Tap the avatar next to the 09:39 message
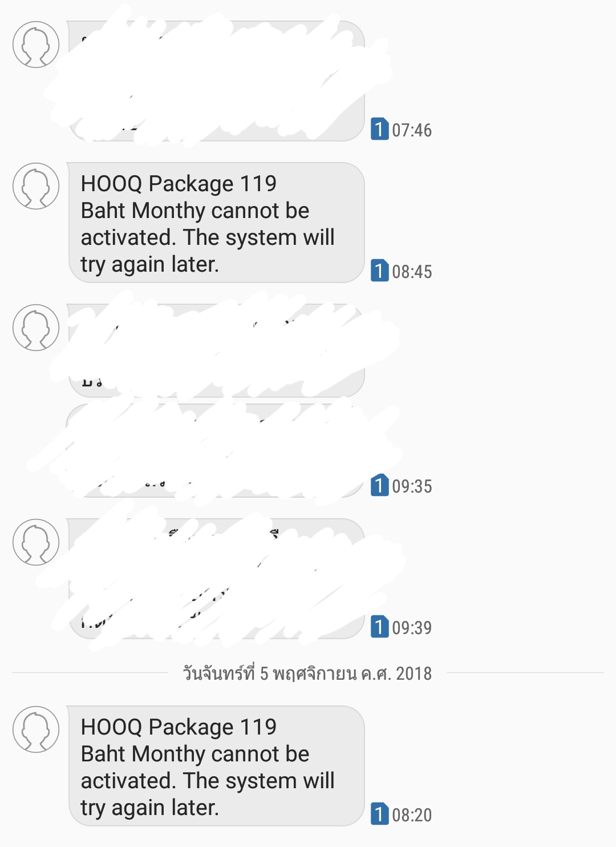The height and width of the screenshot is (847, 616). pyautogui.click(x=36, y=542)
